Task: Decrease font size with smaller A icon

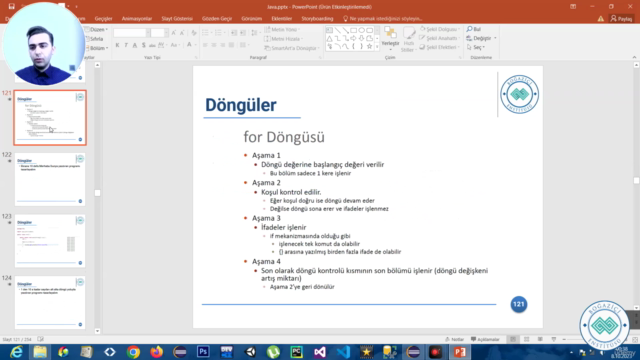Action: tap(182, 33)
